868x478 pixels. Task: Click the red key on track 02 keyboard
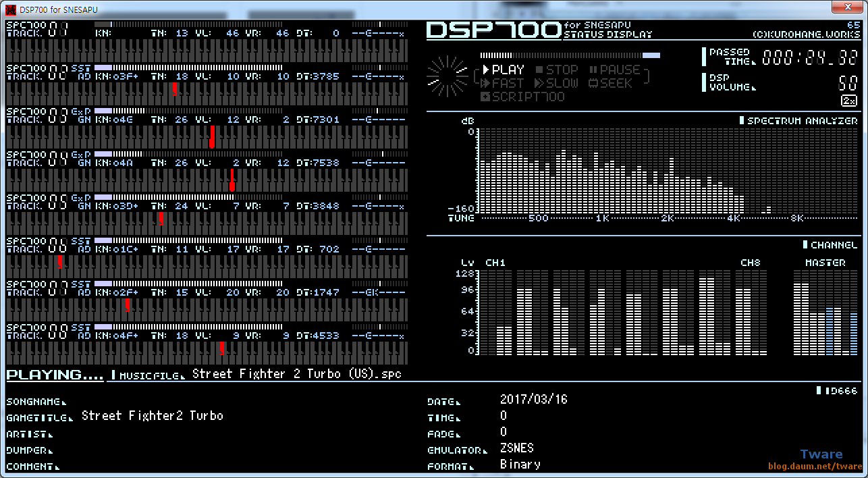click(175, 89)
